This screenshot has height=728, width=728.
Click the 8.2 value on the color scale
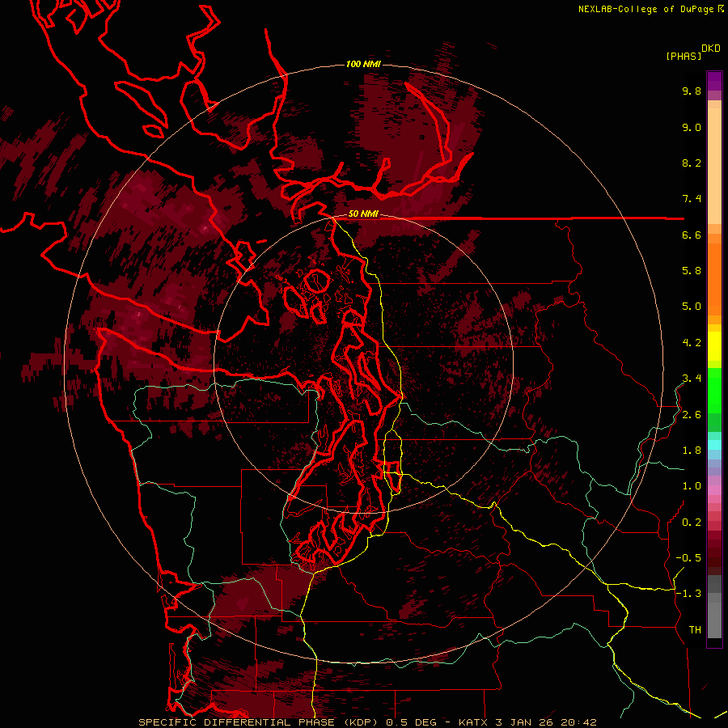[692, 163]
